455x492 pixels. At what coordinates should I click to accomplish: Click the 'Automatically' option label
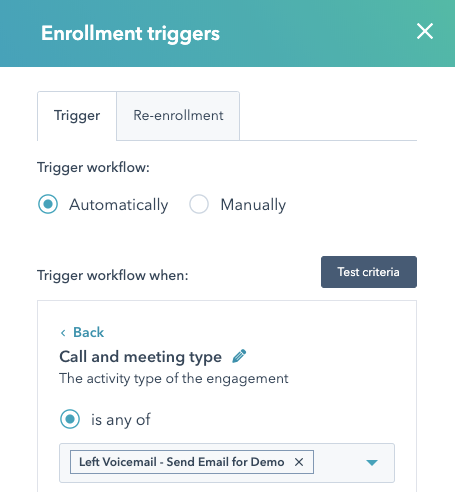(119, 205)
